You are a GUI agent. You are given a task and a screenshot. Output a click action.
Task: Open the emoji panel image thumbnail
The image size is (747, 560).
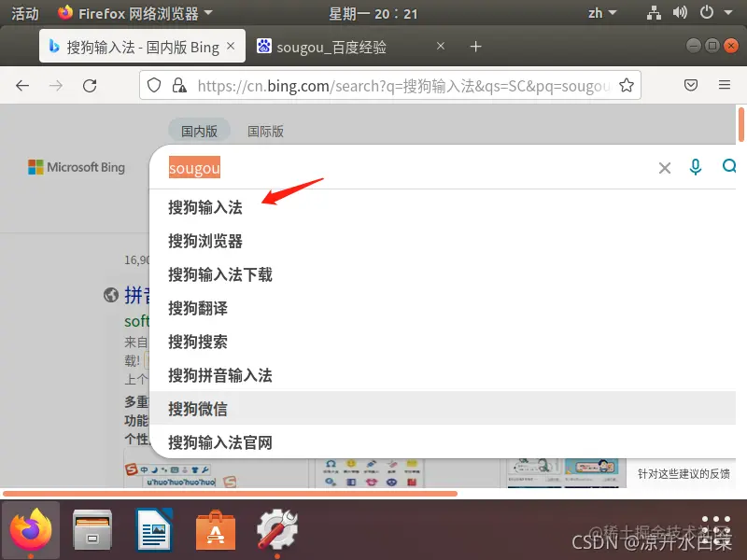point(371,473)
